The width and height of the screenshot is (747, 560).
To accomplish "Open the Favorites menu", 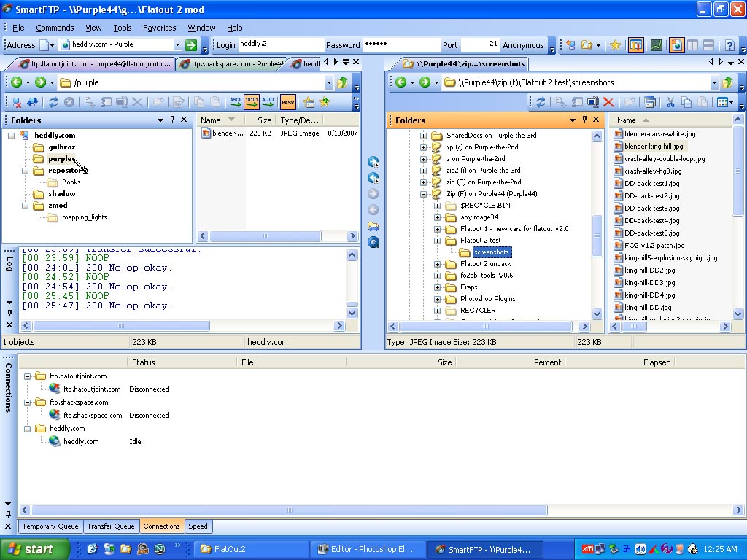I will point(159,28).
